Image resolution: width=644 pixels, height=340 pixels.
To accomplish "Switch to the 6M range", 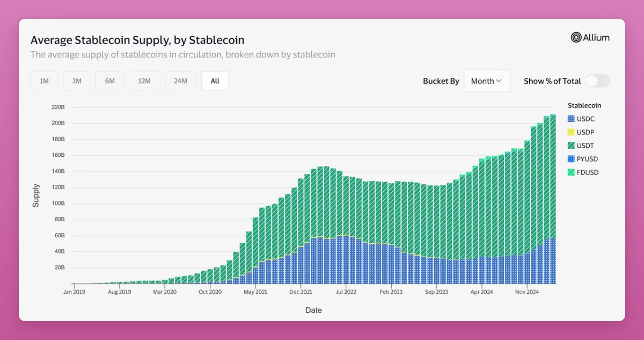I will click(x=109, y=81).
